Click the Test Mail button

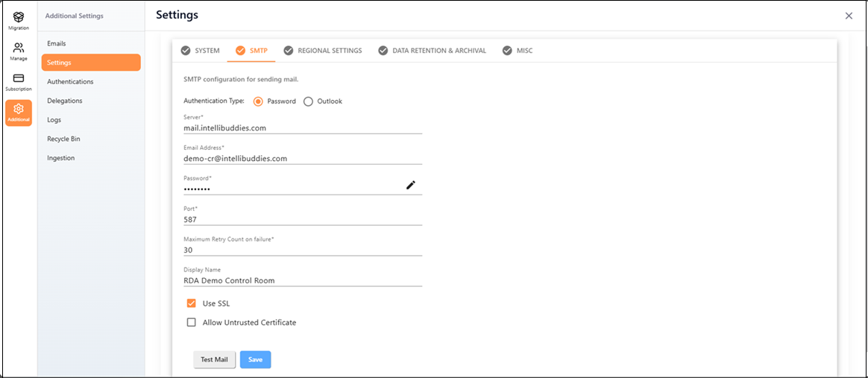[214, 359]
